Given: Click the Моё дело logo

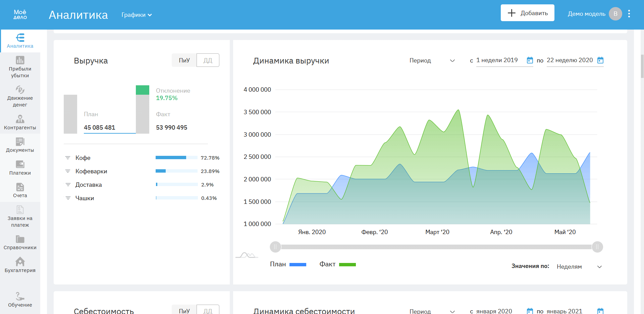Looking at the screenshot, I should [x=20, y=14].
